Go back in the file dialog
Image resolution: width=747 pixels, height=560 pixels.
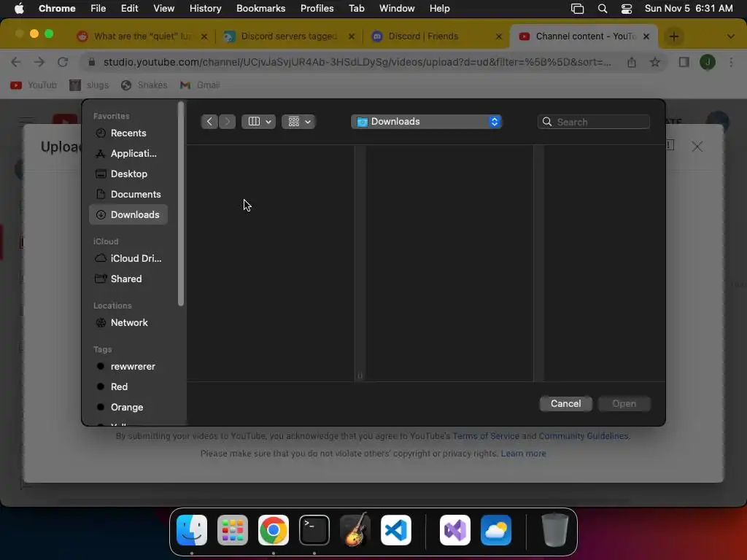click(x=209, y=122)
